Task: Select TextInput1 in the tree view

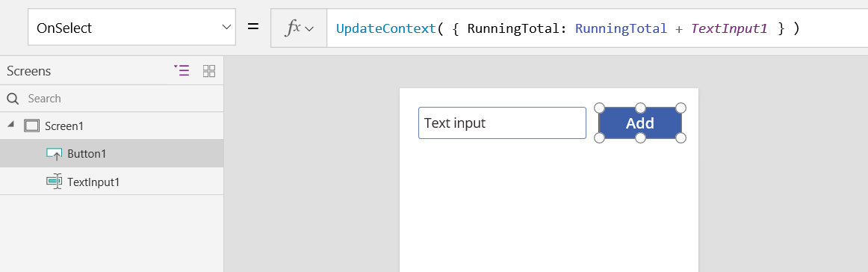Action: (112, 181)
